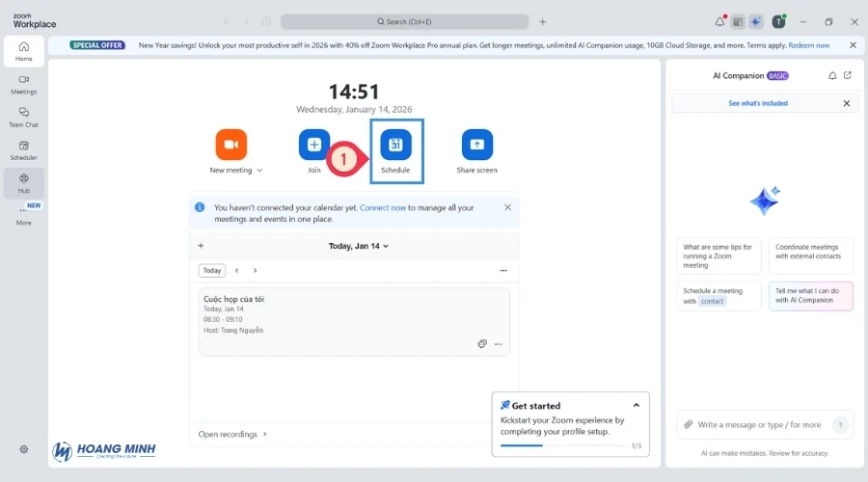Click the Join meeting plus icon
The width and height of the screenshot is (868, 482).
(313, 145)
